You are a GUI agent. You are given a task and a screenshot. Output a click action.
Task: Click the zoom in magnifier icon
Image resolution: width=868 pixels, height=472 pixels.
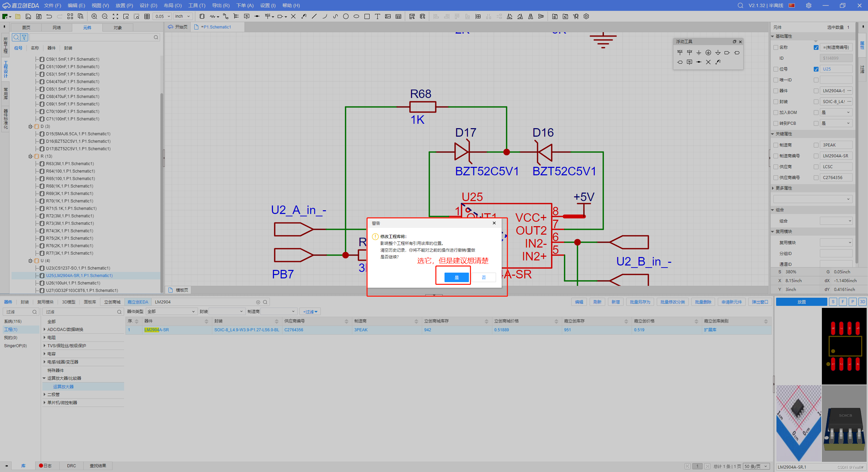[x=94, y=16]
